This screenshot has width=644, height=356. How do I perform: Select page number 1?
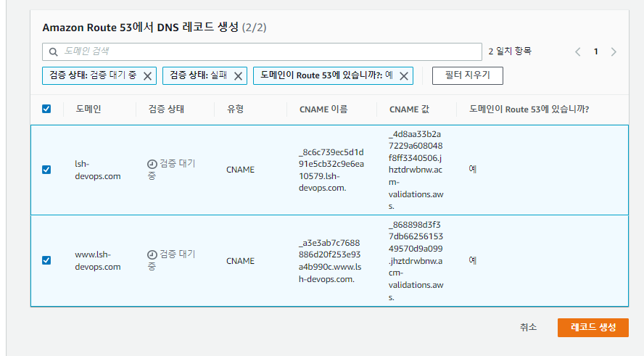click(595, 51)
